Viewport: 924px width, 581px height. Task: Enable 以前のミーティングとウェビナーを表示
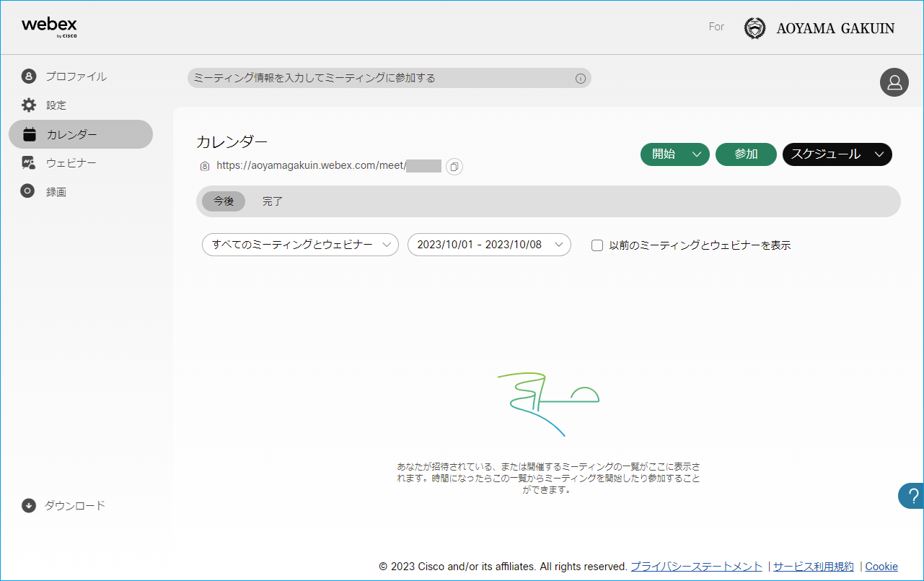597,245
